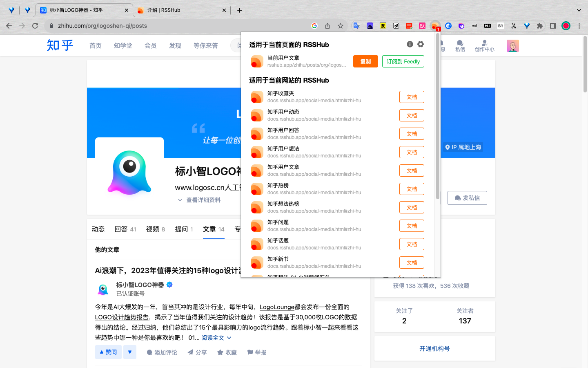The image size is (588, 368).
Task: Open 文档 for 知乎用户动态
Action: pyautogui.click(x=412, y=115)
